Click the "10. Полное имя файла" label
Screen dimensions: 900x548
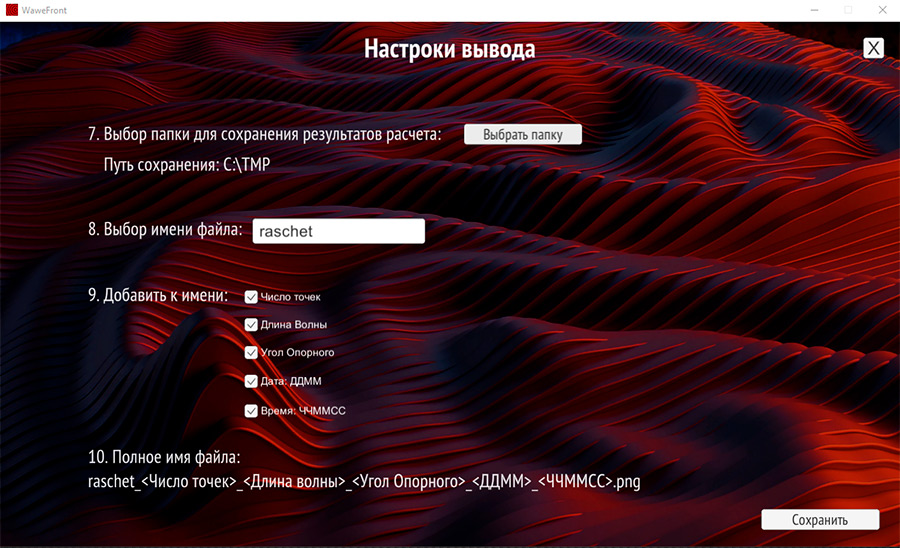[164, 458]
